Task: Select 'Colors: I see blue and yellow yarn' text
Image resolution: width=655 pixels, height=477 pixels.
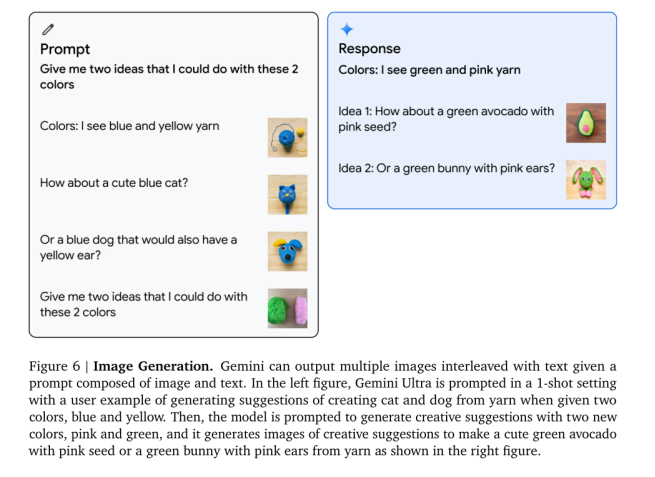Action: 129,126
